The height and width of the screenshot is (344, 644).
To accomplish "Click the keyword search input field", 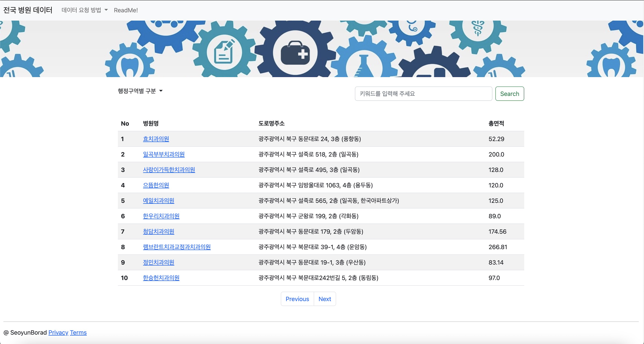I will (423, 94).
